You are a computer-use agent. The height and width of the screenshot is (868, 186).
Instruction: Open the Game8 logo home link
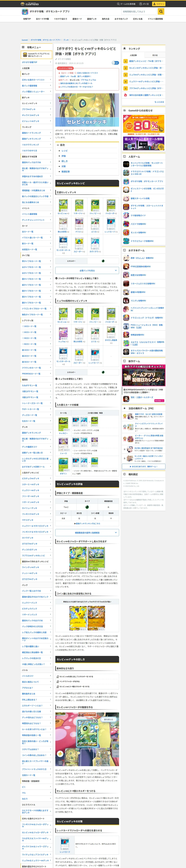point(30,4)
